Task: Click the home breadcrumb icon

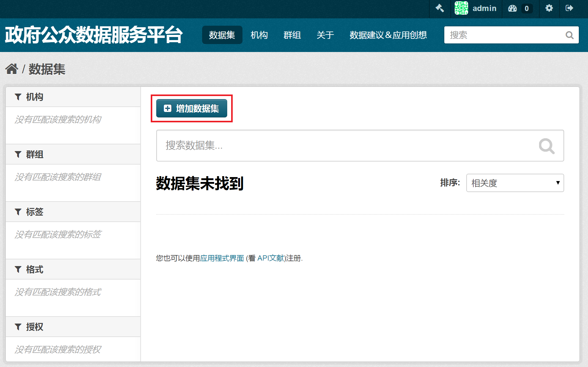Action: [x=12, y=69]
